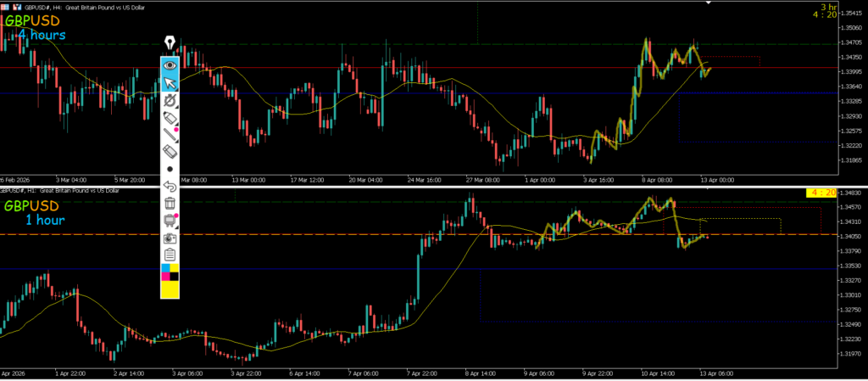Viewport: 868px width, 381px height.
Task: Open the whiteboard easel tool
Action: point(170,221)
